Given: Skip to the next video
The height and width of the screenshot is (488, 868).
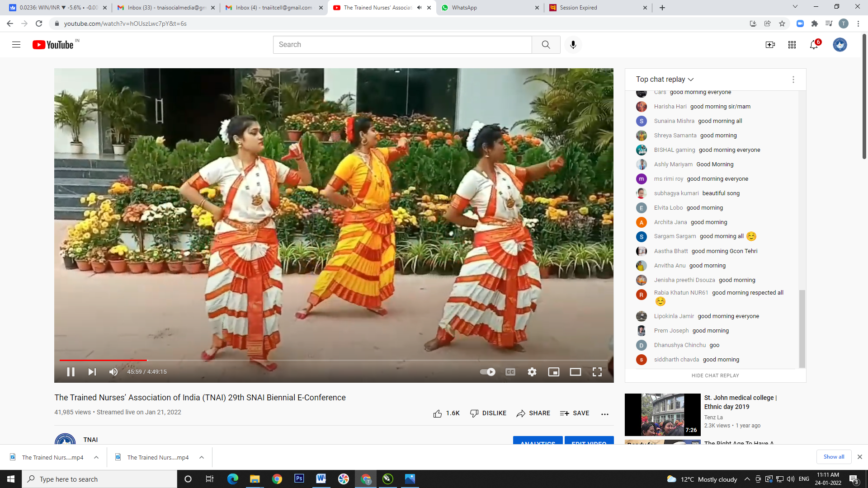Looking at the screenshot, I should [92, 372].
